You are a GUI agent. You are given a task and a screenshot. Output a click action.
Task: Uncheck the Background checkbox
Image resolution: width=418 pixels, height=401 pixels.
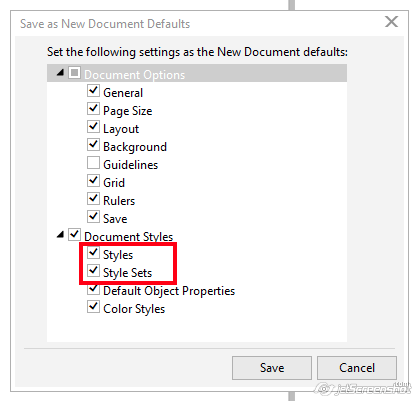coord(93,145)
